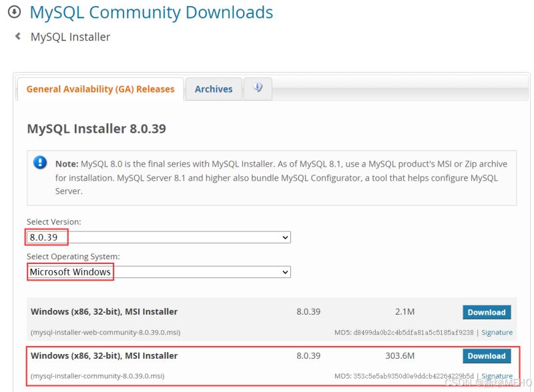Screen dimensions: 534x392
Task: Open the Archives tab
Action: [214, 89]
